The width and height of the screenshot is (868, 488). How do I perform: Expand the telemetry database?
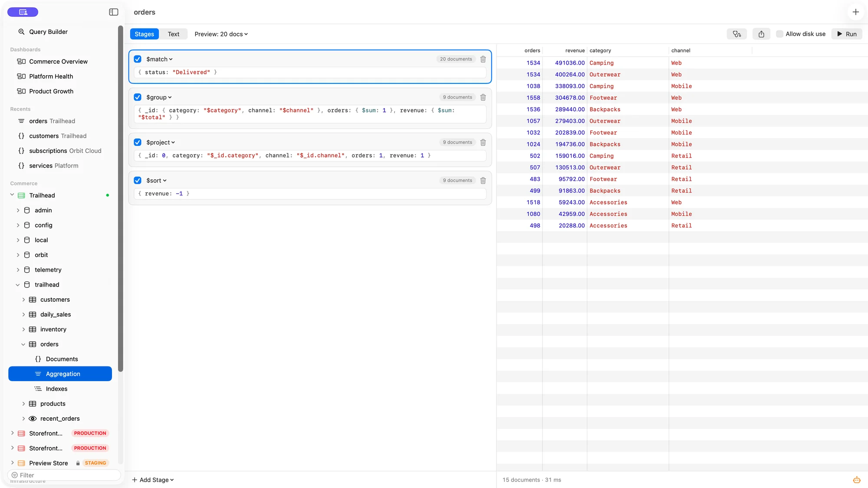(18, 270)
